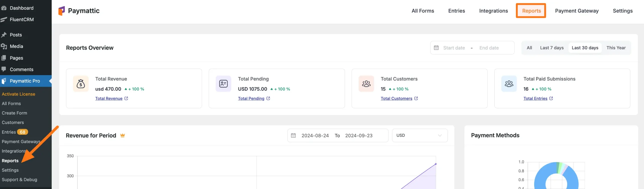
Task: Follow the Total Customers link
Action: click(x=396, y=99)
